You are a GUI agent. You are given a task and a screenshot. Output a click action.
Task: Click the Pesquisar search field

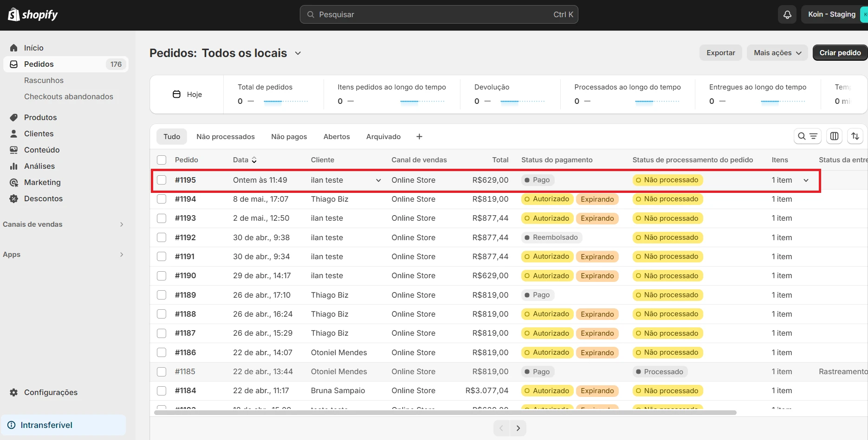point(439,14)
